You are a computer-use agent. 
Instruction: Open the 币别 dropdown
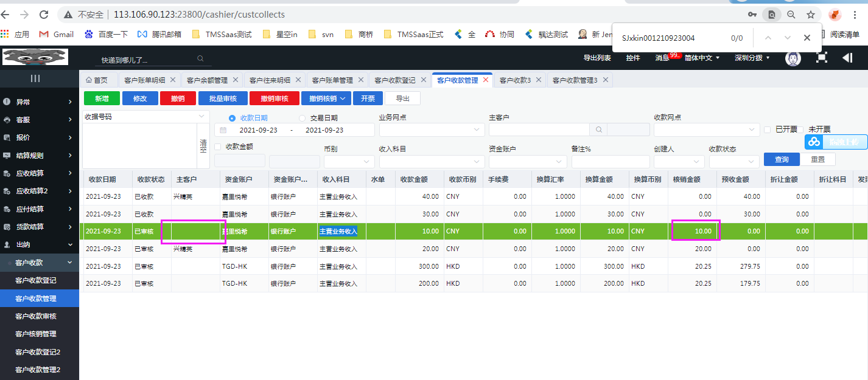click(349, 162)
